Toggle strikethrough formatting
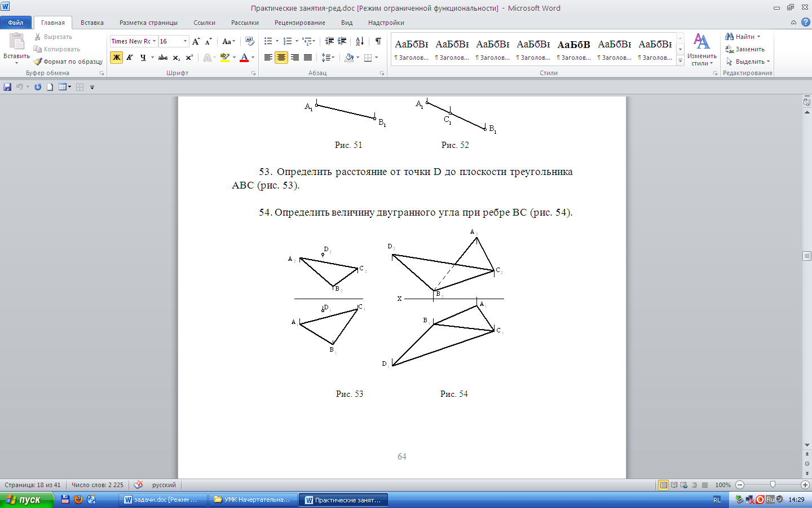 tap(163, 58)
